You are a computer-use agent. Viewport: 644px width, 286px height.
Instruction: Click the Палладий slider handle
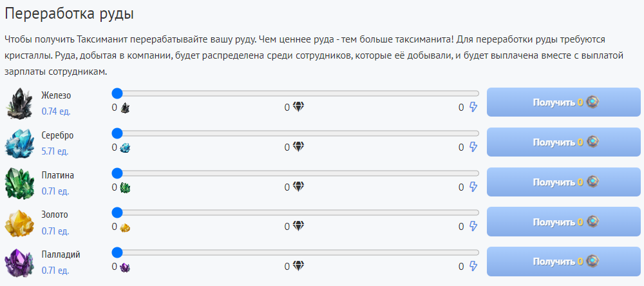pyautogui.click(x=117, y=253)
